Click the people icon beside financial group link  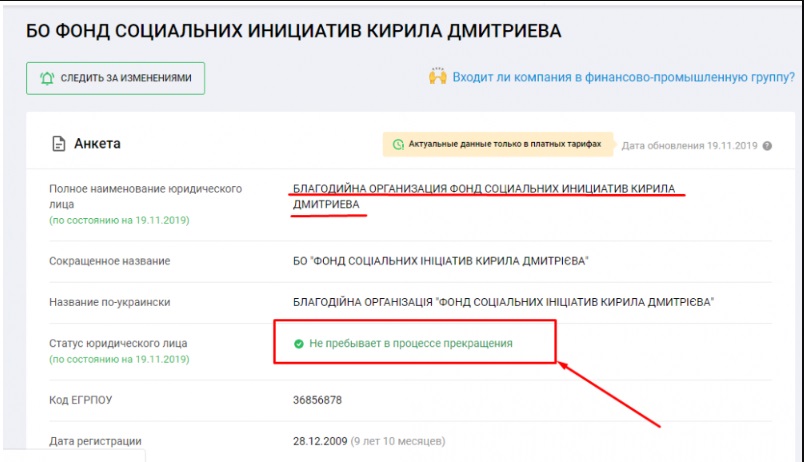tap(437, 77)
